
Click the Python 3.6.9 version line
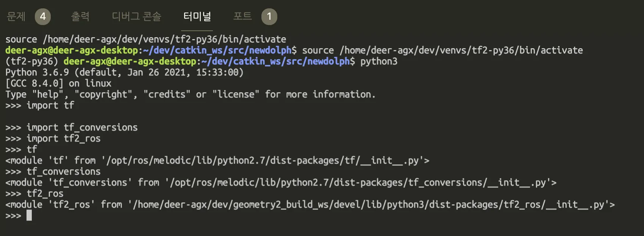click(x=124, y=72)
